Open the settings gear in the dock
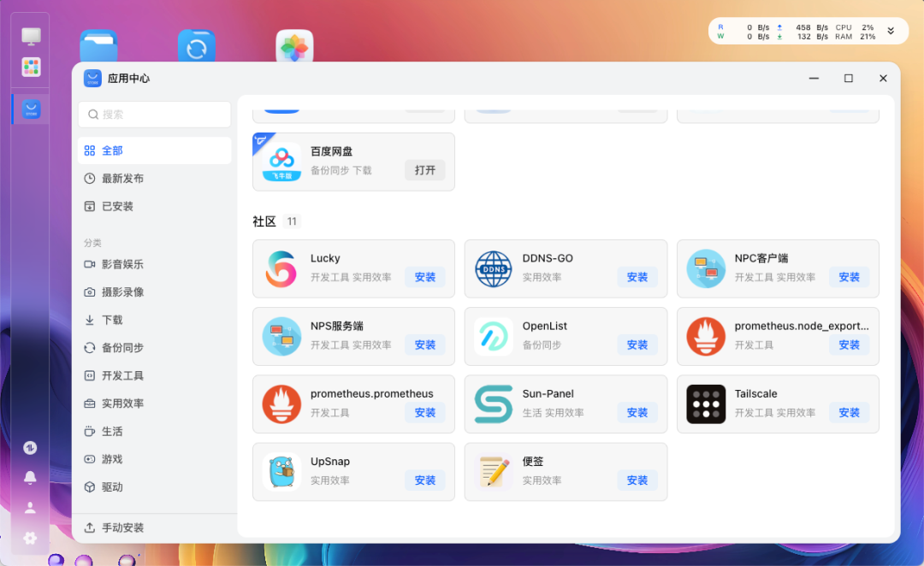The height and width of the screenshot is (566, 924). [x=30, y=538]
